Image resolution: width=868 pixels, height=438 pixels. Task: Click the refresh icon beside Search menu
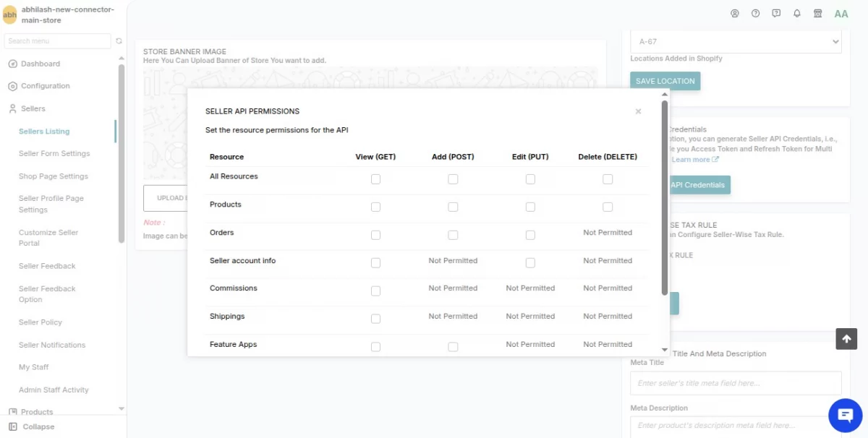(x=119, y=41)
